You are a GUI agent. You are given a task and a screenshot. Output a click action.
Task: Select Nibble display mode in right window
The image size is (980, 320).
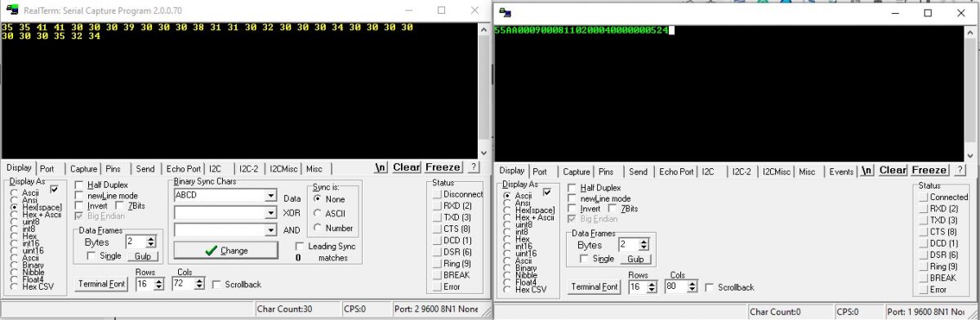[520, 274]
